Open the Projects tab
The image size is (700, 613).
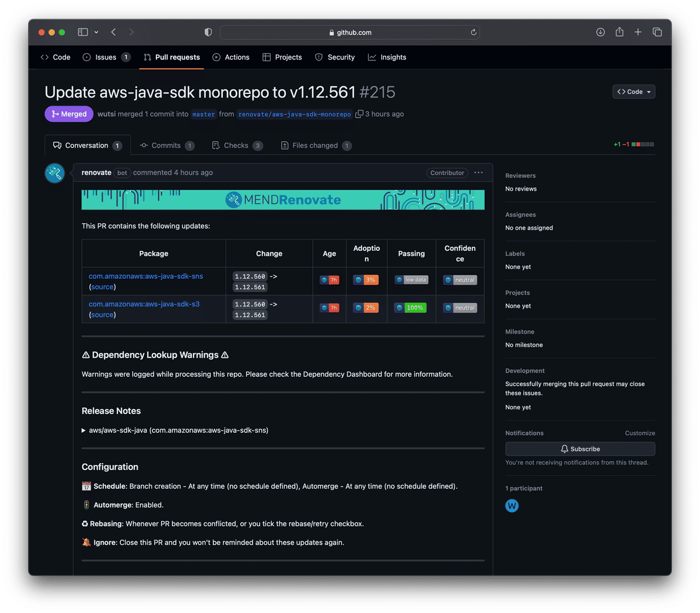tap(282, 57)
